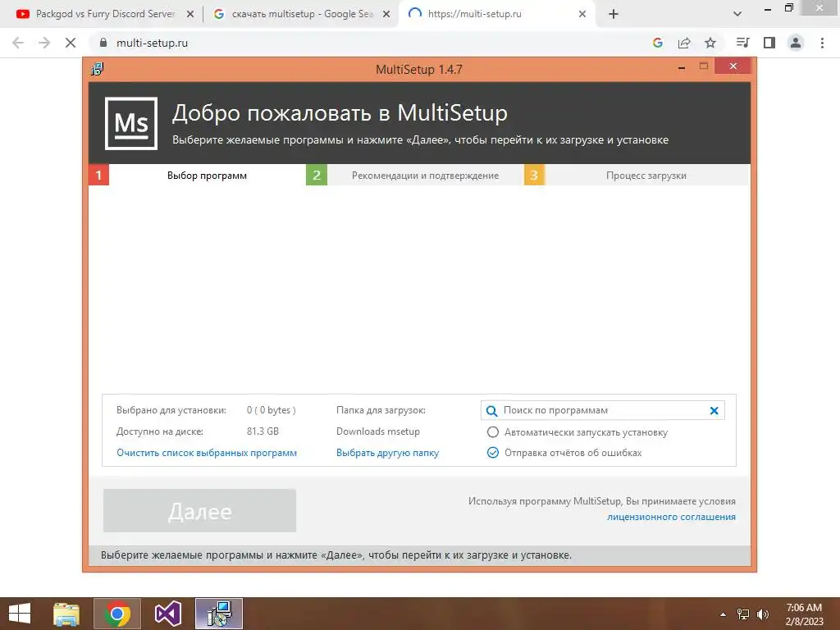Viewport: 840px width, 630px height.
Task: Click the 81.3 GB disk space value
Action: [262, 431]
